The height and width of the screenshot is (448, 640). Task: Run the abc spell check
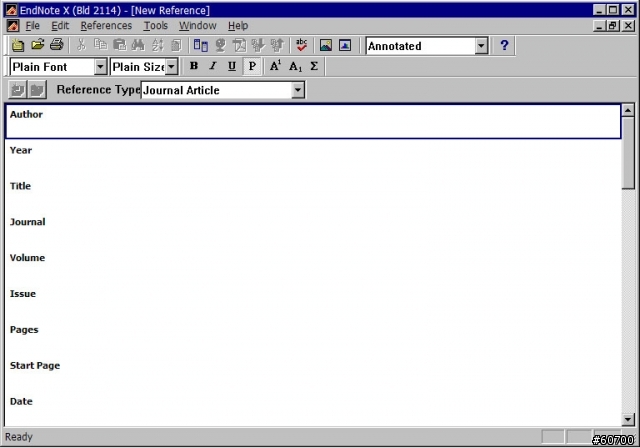click(x=302, y=45)
